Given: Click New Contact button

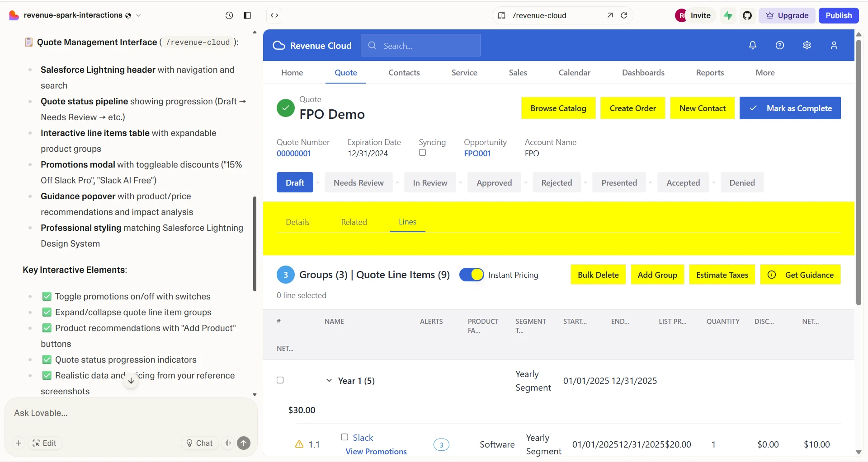Looking at the screenshot, I should 703,108.
